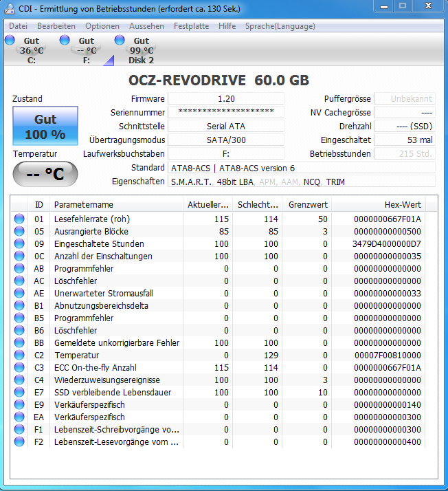Click the Drehzahl field showing (SSD)

(x=405, y=127)
